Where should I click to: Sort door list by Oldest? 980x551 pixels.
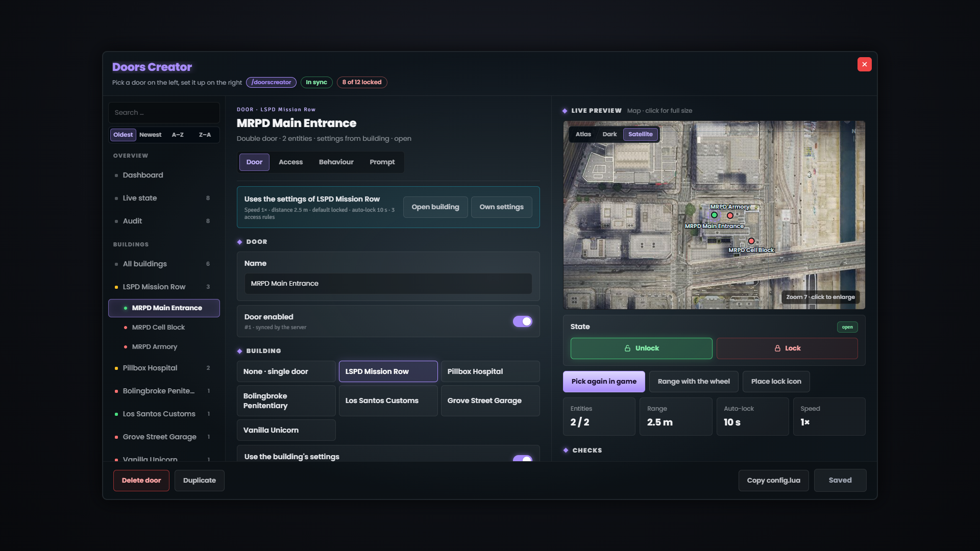pos(123,135)
